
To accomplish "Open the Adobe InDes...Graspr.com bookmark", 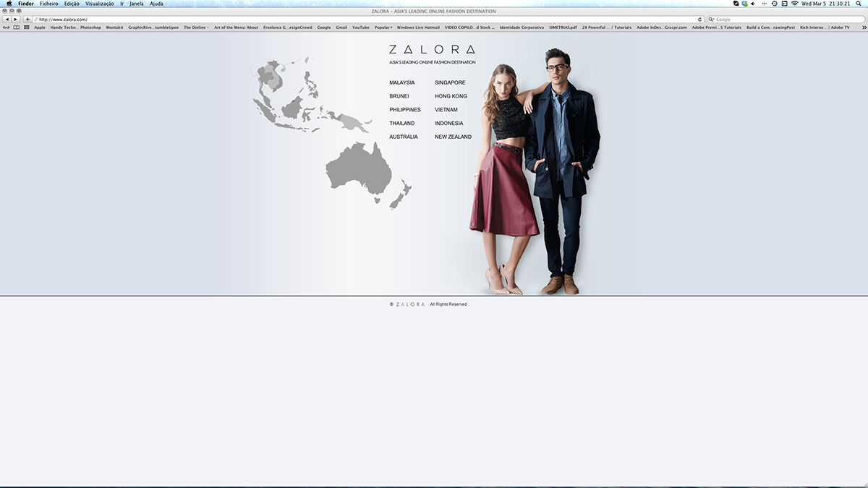I will click(x=662, y=27).
